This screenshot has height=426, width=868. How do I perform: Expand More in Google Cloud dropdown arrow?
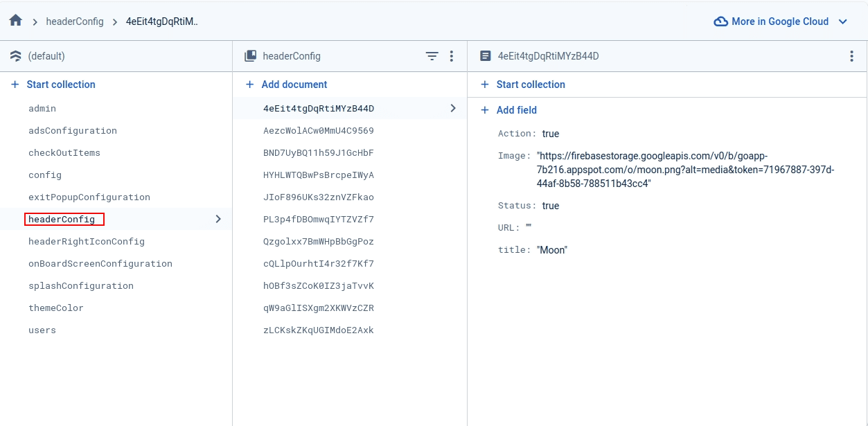pos(843,21)
